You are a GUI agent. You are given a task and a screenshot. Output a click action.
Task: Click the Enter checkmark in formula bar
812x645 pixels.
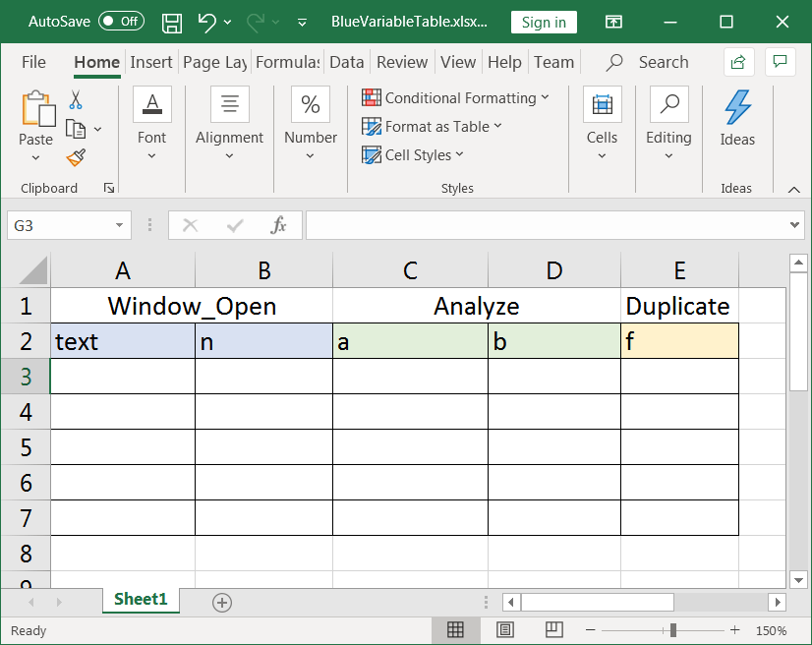[x=235, y=225]
